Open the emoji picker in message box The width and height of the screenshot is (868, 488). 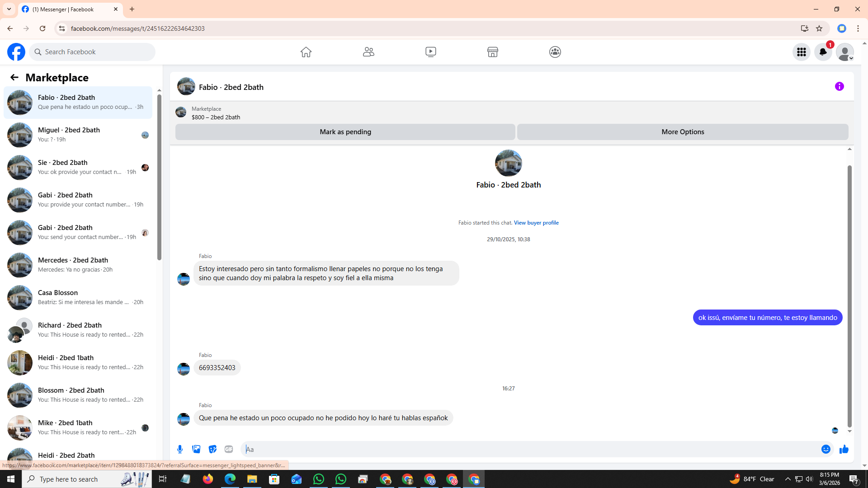pos(826,449)
